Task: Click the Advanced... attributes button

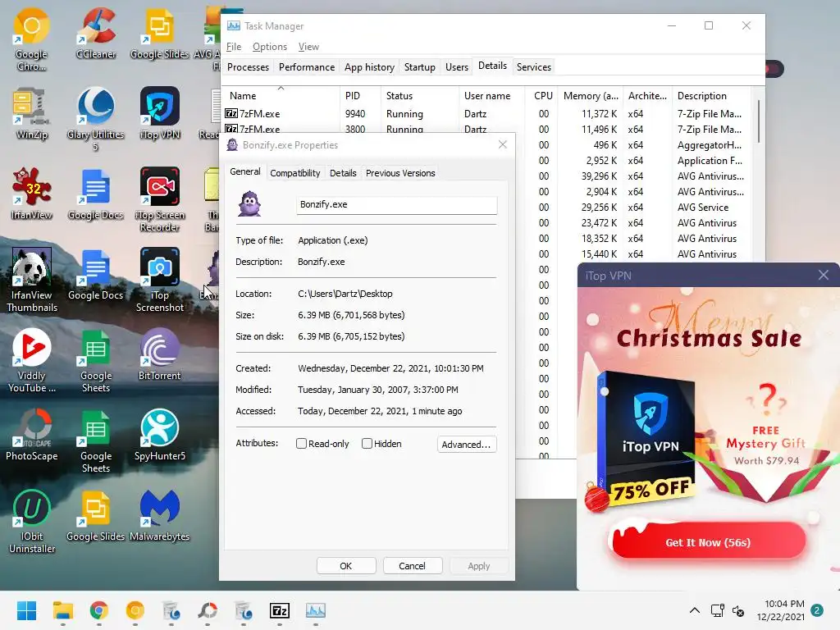Action: coord(467,444)
